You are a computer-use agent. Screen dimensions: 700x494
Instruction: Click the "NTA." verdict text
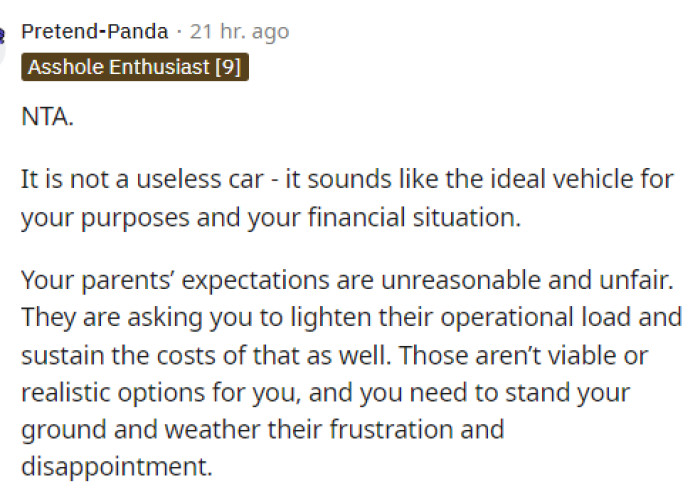click(x=47, y=117)
